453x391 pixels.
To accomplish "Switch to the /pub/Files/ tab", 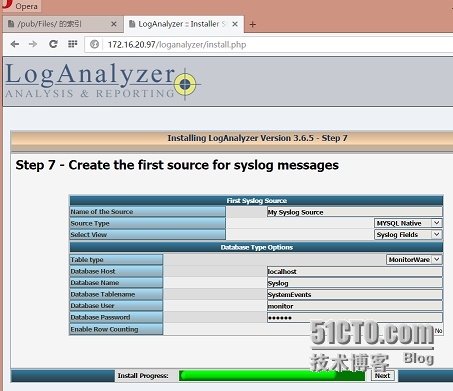I will [62, 24].
